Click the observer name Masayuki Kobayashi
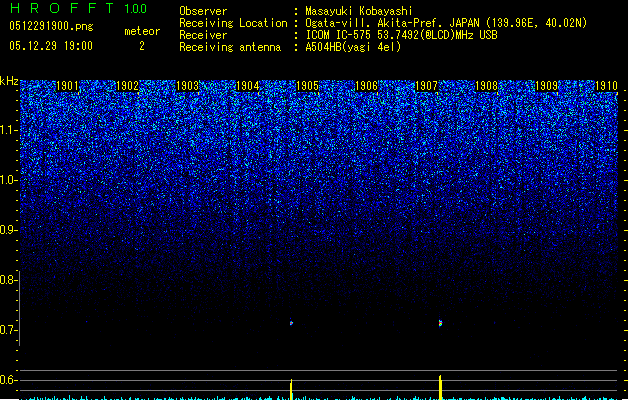The image size is (629, 400). 359,11
